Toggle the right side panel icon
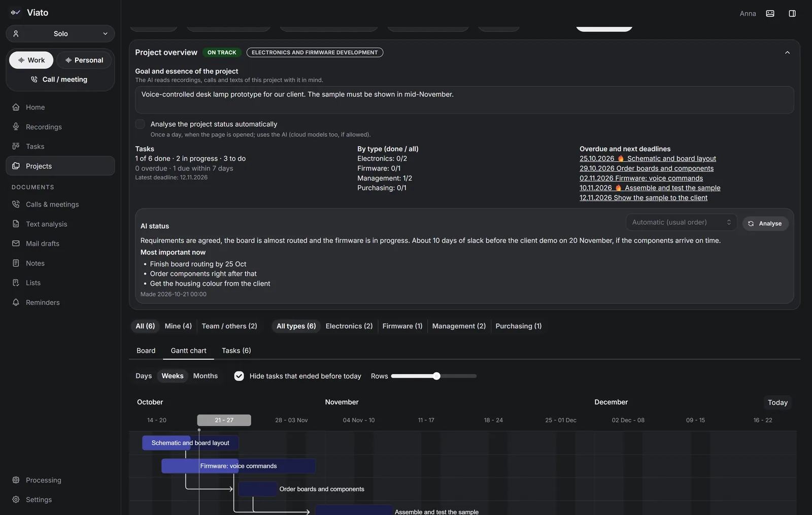Image resolution: width=812 pixels, height=515 pixels. tap(792, 14)
